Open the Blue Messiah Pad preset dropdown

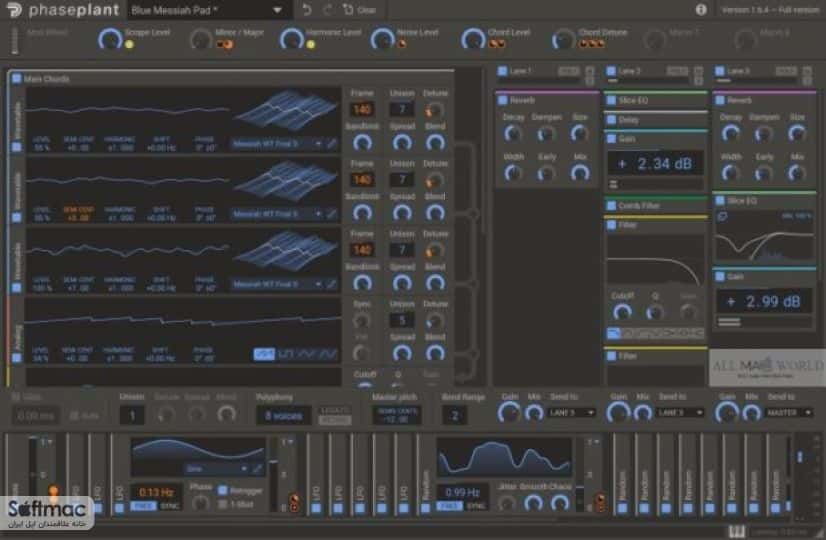tap(210, 10)
